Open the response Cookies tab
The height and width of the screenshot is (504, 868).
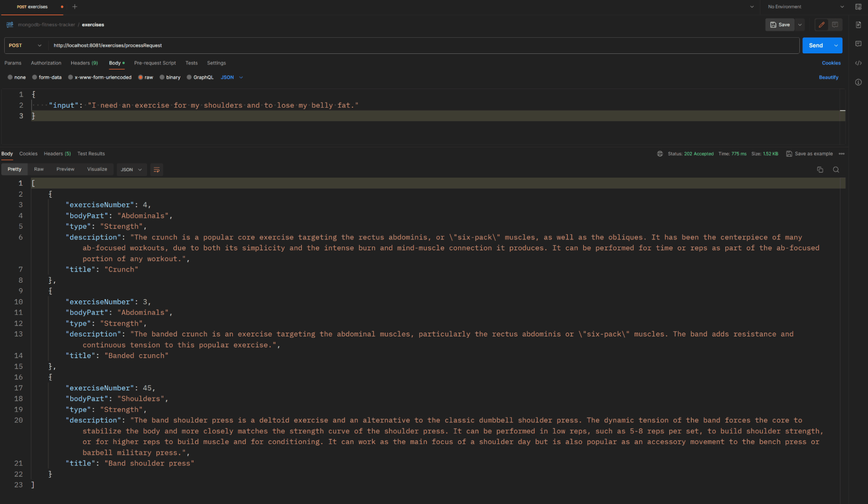pyautogui.click(x=28, y=154)
